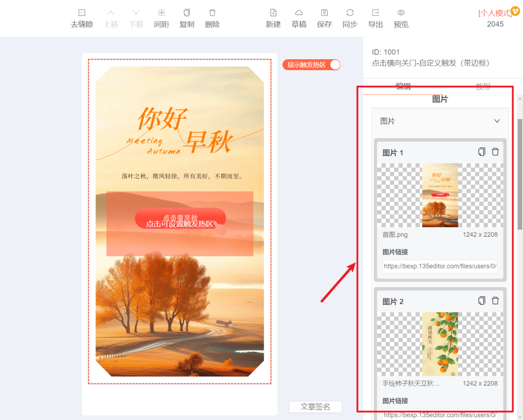523x420 pixels.
Task: Click the 预览 preview eye icon
Action: click(401, 13)
